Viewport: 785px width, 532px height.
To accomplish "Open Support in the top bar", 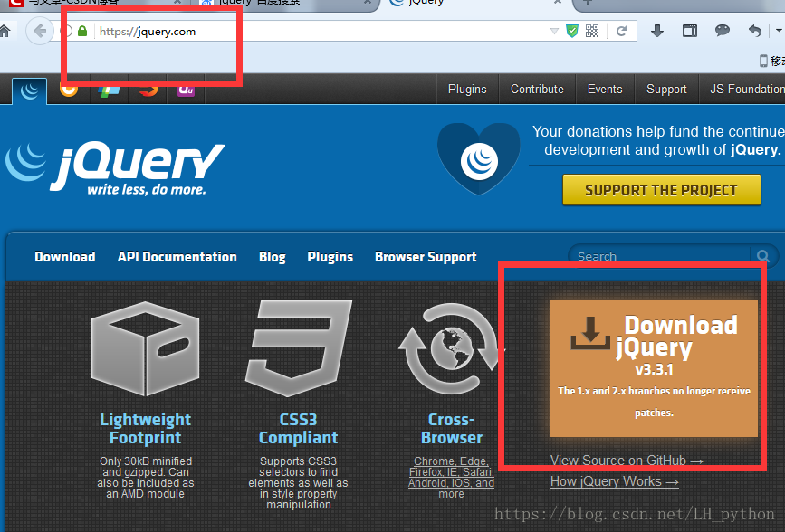I will 666,89.
